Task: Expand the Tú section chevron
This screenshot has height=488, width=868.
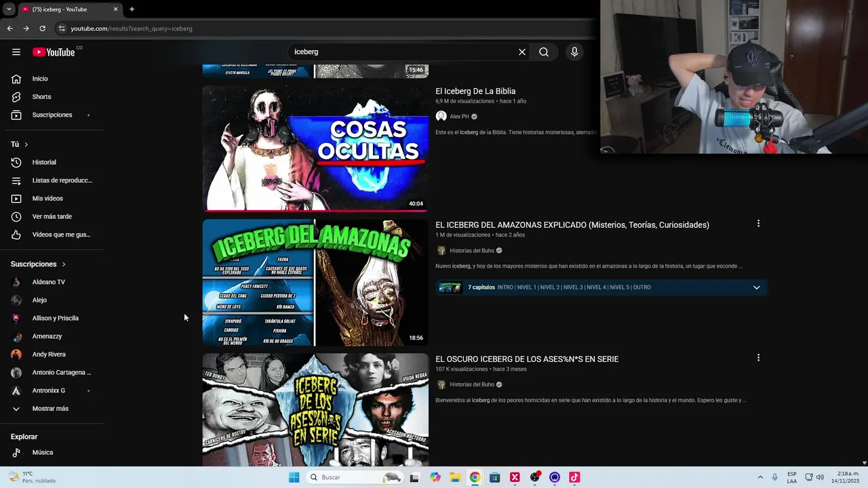Action: click(x=26, y=144)
